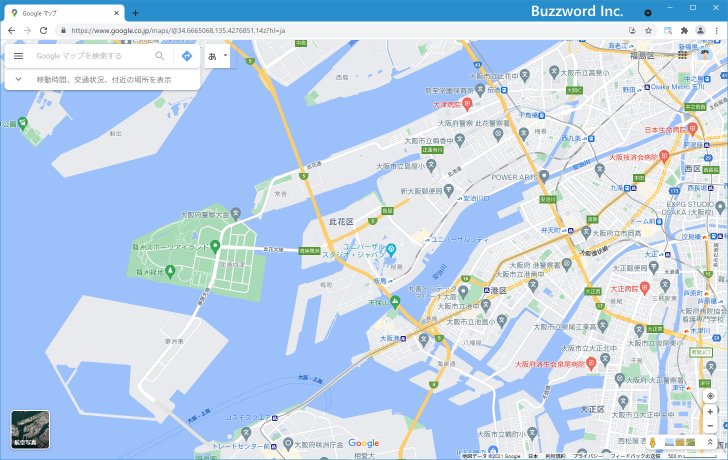Open the Google account avatar on map
The image size is (728, 460).
click(x=705, y=54)
